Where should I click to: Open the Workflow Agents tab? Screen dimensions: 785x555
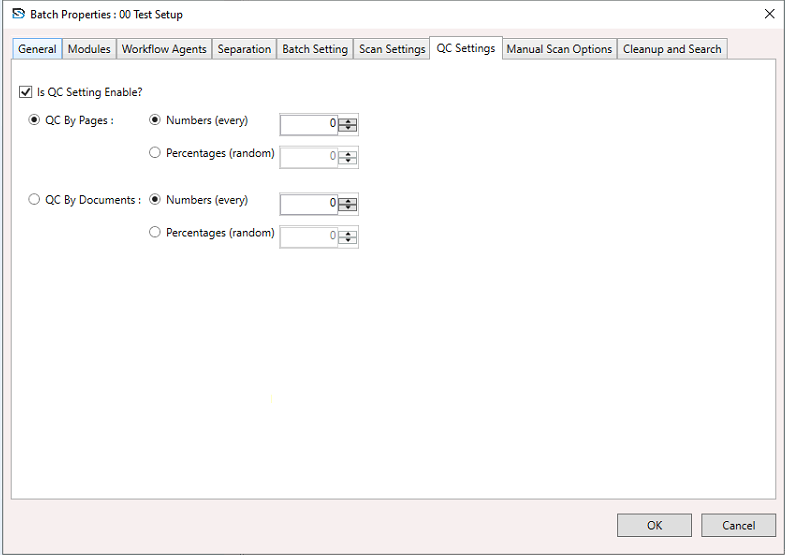pos(164,49)
